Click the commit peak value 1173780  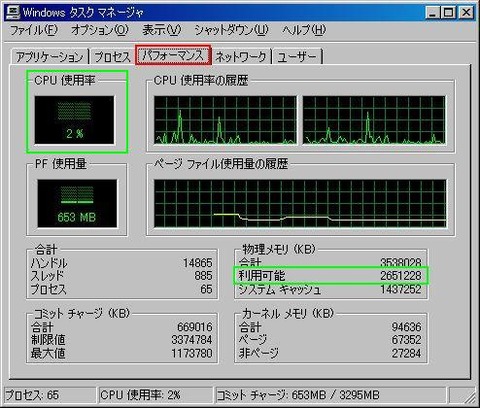(192, 353)
